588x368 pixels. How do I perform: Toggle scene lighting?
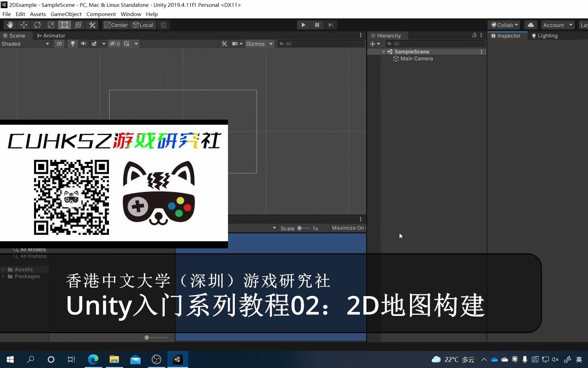(x=72, y=44)
